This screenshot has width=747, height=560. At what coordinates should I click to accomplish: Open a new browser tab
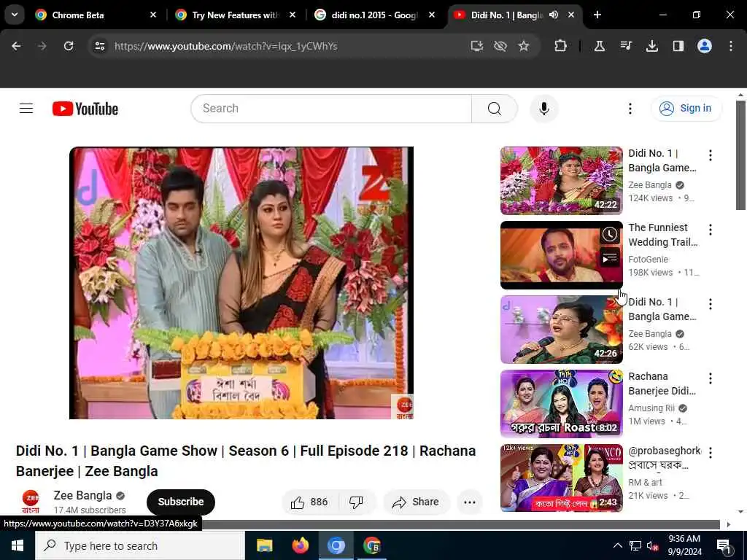(x=597, y=15)
